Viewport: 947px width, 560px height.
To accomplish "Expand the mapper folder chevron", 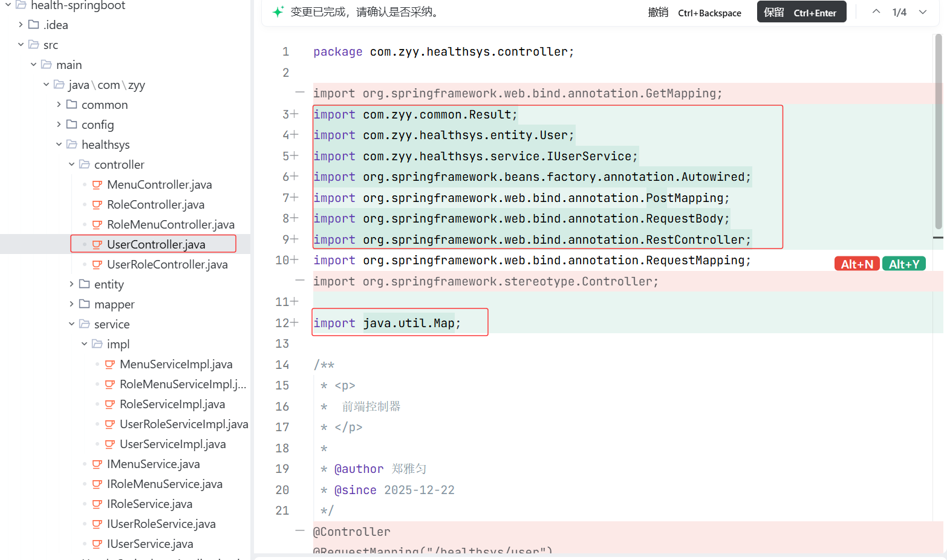I will click(71, 304).
